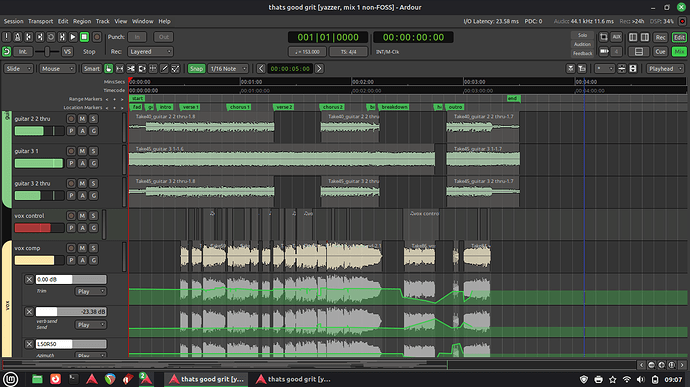Switch to the Rec page button
This screenshot has width=690, height=387.
point(661,37)
